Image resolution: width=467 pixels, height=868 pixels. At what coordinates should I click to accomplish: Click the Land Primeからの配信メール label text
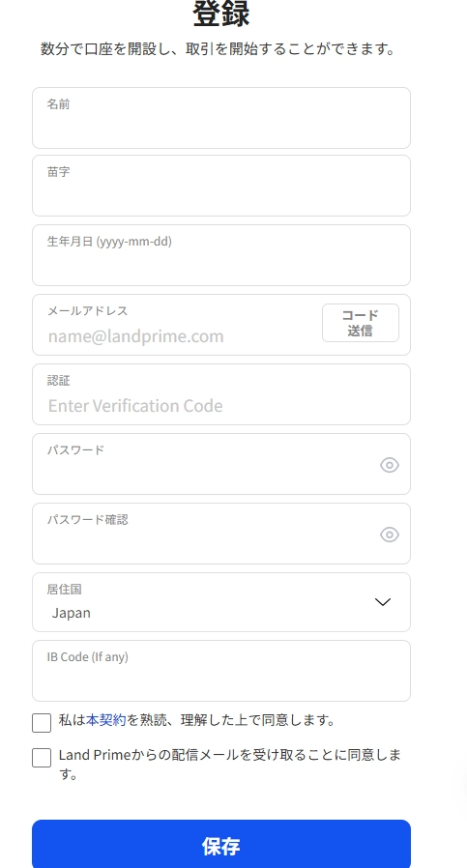click(230, 765)
